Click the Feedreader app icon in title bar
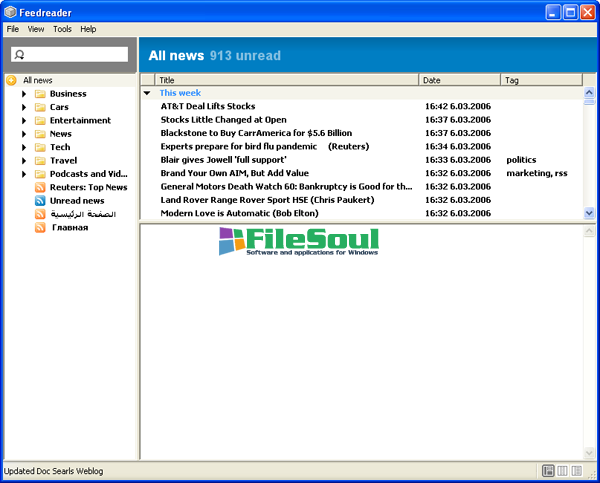The height and width of the screenshot is (483, 600). pyautogui.click(x=11, y=12)
